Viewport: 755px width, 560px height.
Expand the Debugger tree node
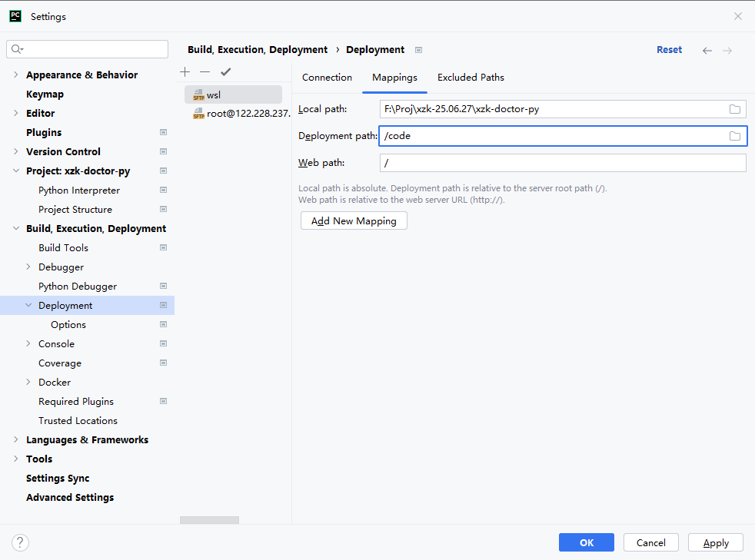tap(28, 267)
